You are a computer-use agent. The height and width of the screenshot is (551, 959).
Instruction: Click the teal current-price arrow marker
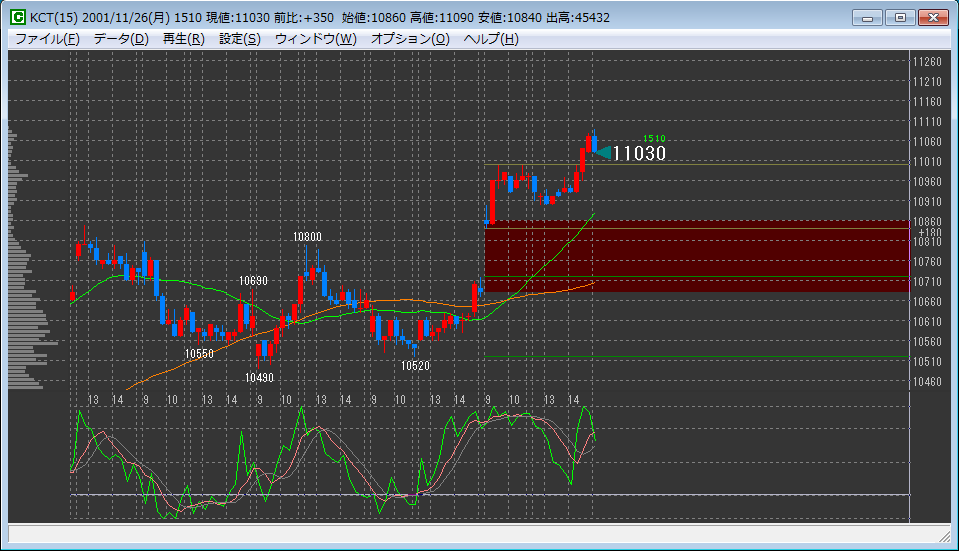(x=603, y=153)
